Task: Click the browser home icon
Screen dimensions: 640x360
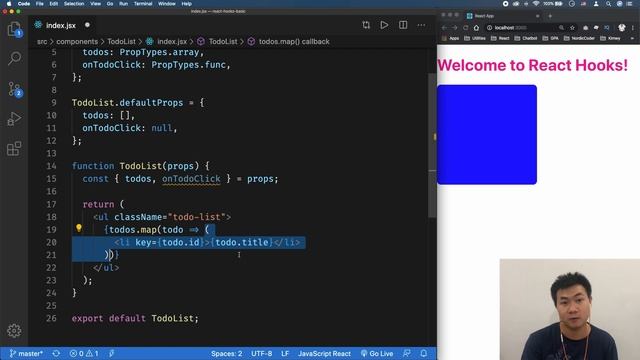Action: click(476, 28)
